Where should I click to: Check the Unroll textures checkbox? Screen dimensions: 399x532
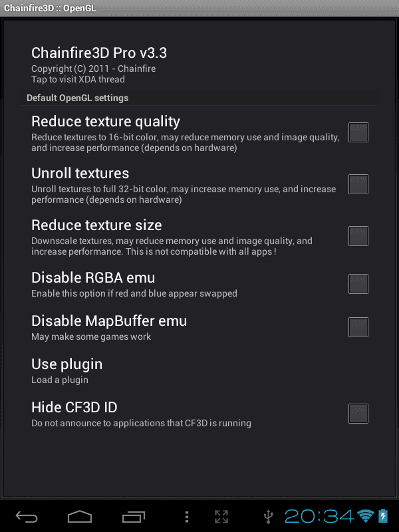(358, 184)
